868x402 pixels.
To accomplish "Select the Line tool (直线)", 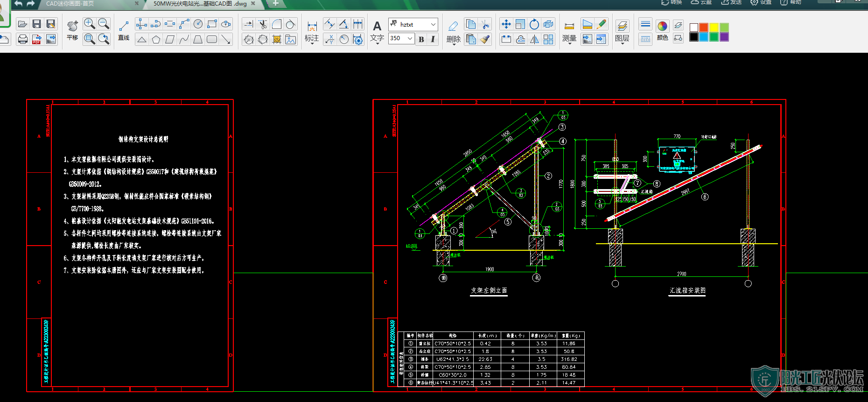I will pyautogui.click(x=124, y=30).
